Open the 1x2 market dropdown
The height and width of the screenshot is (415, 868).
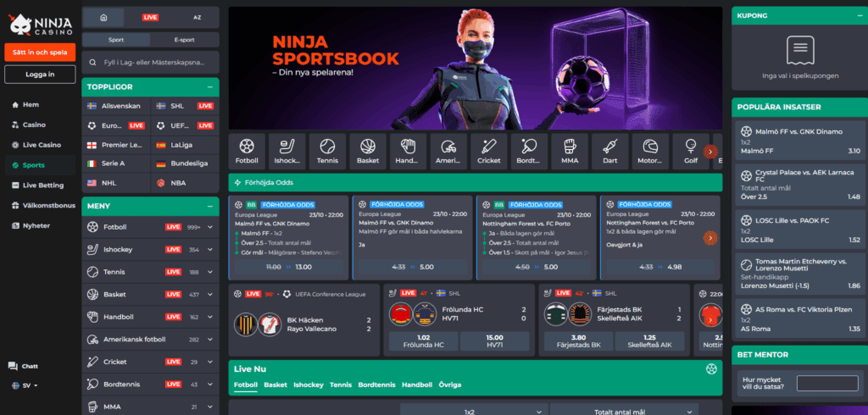coord(474,411)
